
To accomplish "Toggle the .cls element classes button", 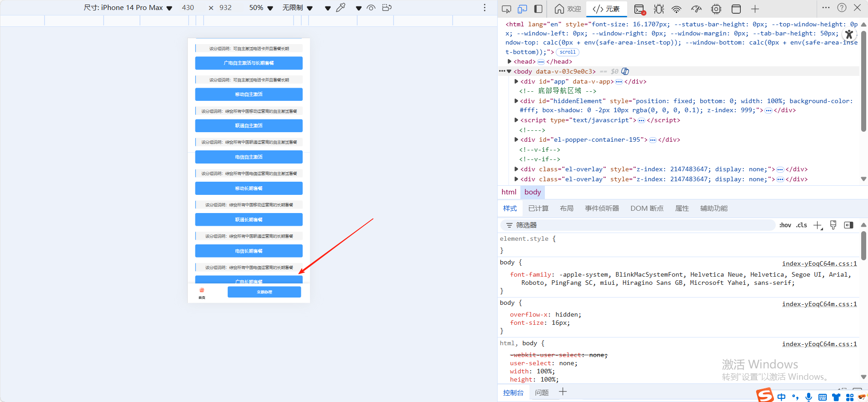I will pos(802,225).
